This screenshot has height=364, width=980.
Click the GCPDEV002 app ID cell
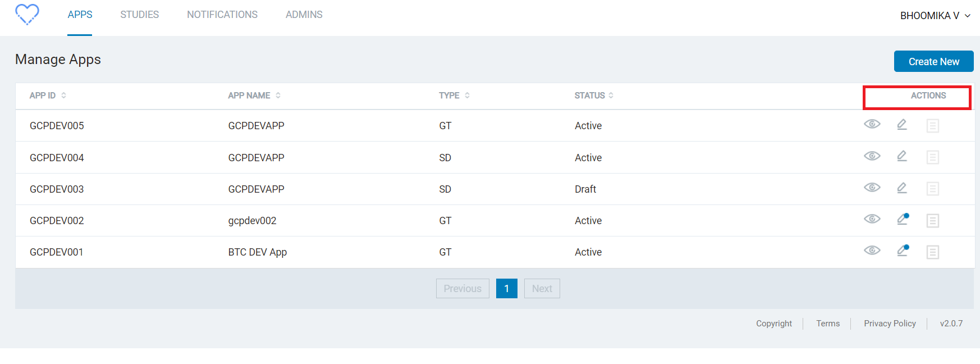57,221
